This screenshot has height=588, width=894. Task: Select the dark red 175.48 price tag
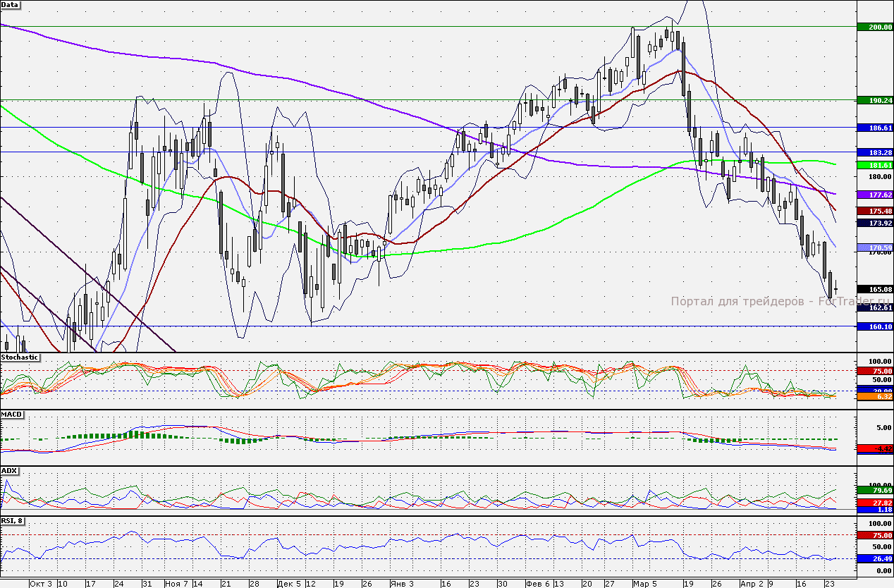(x=874, y=211)
